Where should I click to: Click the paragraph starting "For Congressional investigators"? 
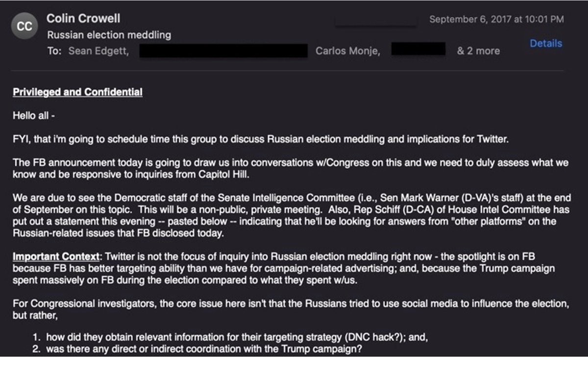pos(289,309)
